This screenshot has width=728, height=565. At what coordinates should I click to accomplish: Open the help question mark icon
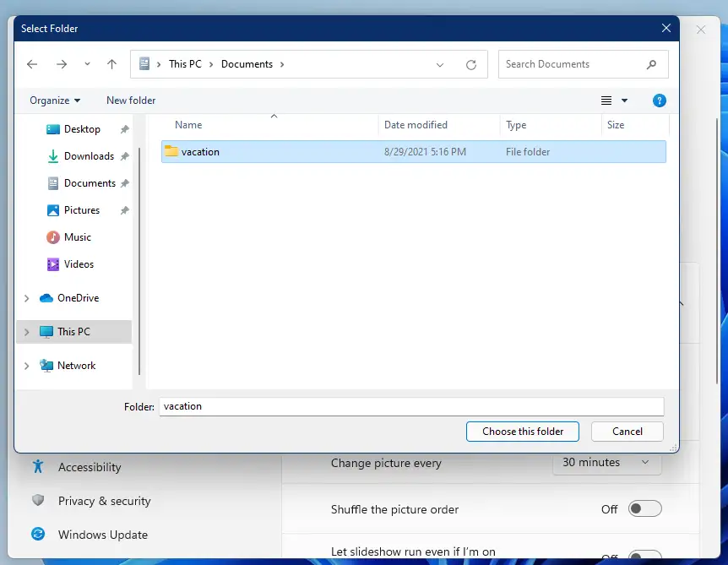[659, 101]
